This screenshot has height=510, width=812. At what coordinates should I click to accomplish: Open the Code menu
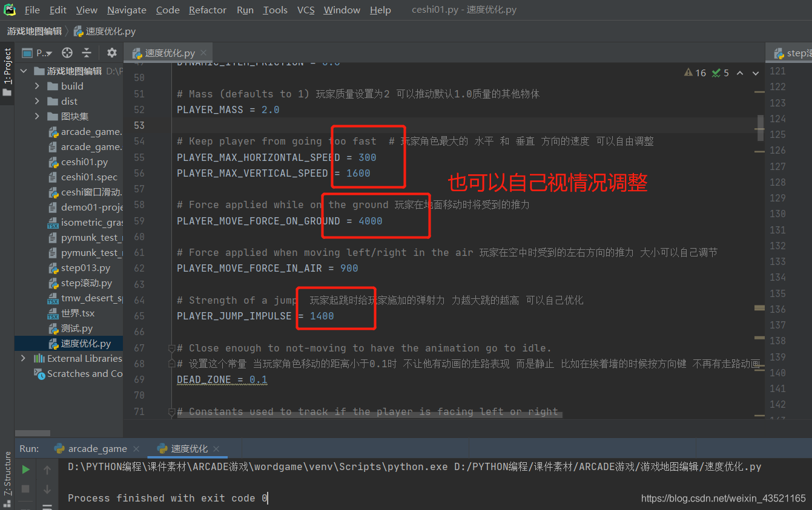(168, 10)
